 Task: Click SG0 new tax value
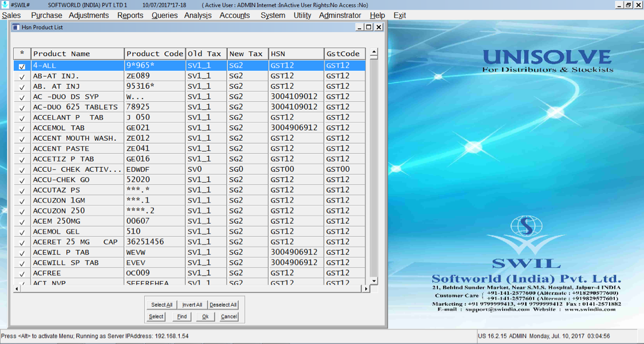click(x=236, y=169)
